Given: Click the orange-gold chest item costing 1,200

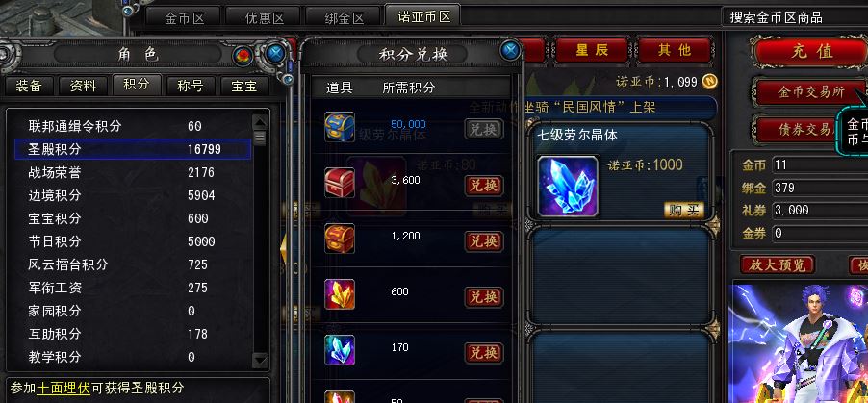Looking at the screenshot, I should point(340,239).
